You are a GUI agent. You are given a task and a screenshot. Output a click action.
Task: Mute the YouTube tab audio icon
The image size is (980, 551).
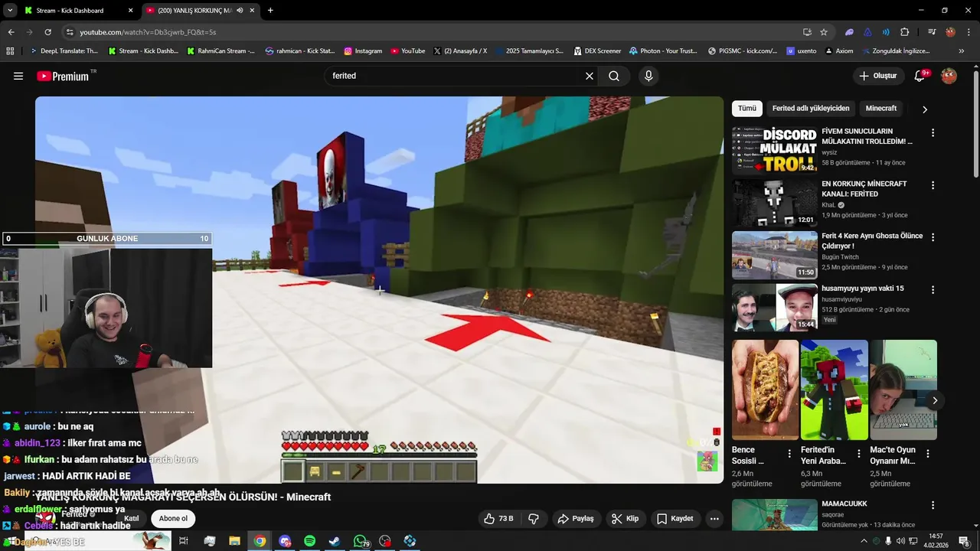(x=240, y=11)
